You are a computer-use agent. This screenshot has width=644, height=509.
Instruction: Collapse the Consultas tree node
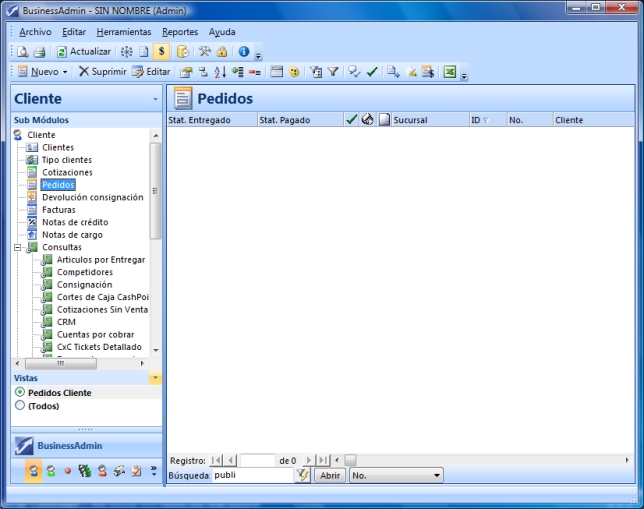18,247
